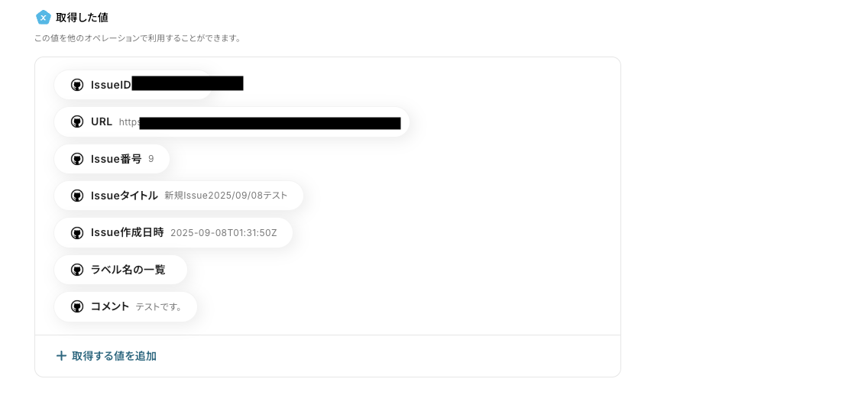The image size is (868, 408).
Task: Click the blue pentagon icon beside 取得した値
Action: (44, 18)
